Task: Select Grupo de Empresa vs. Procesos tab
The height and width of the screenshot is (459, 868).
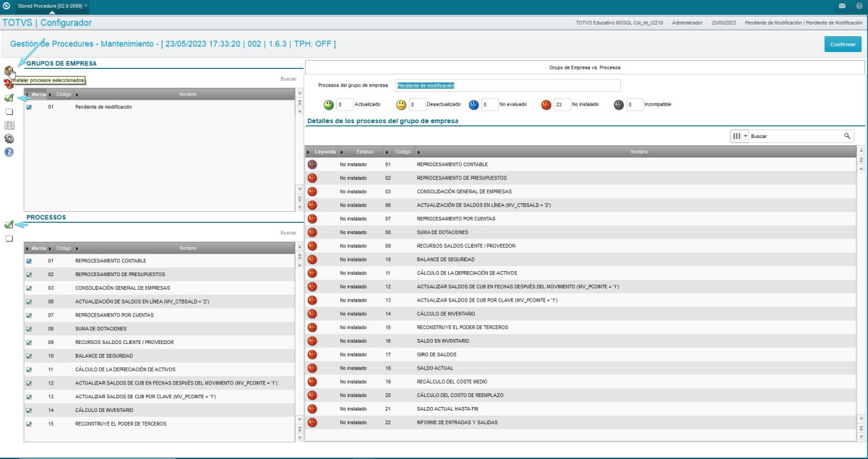Action: [585, 67]
